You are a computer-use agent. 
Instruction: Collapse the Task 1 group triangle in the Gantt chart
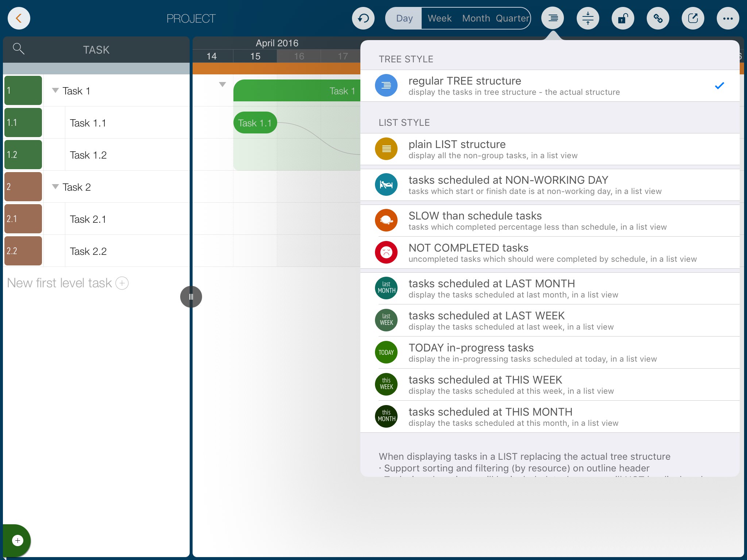tap(222, 85)
